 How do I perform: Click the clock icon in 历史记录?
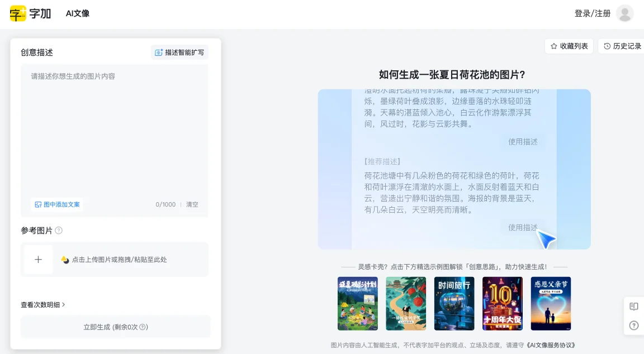point(607,46)
